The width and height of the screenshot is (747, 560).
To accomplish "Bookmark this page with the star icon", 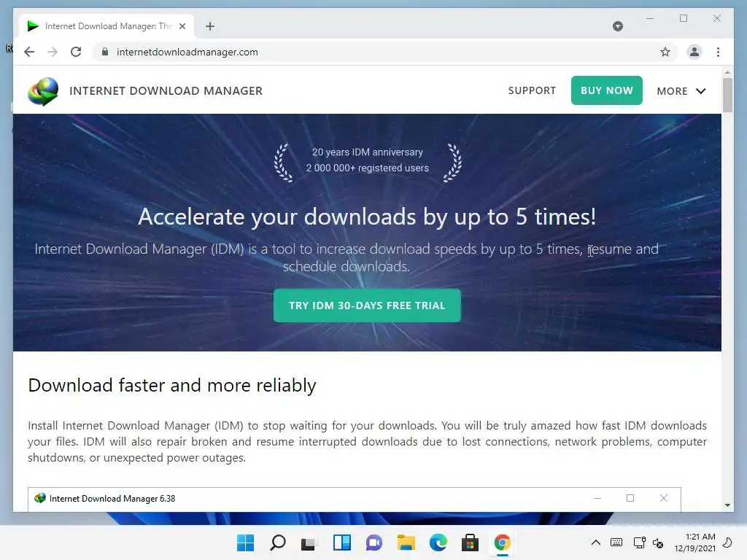I will tap(665, 52).
